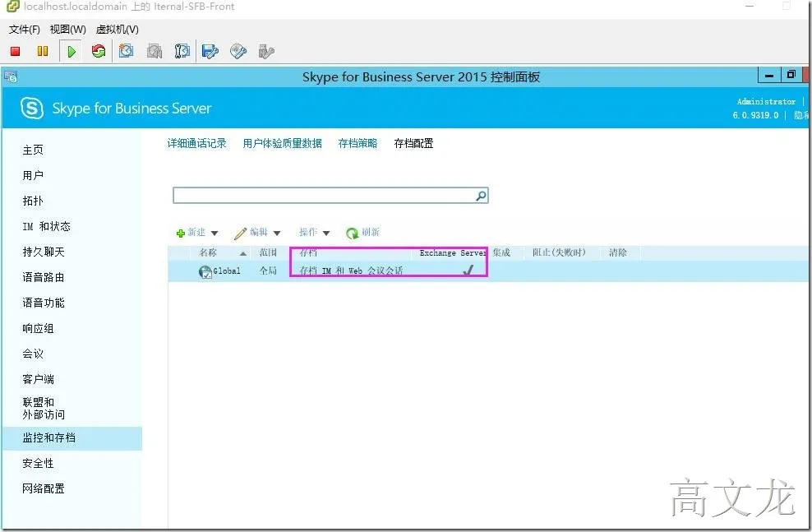
Task: Click the USB device connect icon
Action: coord(265,51)
